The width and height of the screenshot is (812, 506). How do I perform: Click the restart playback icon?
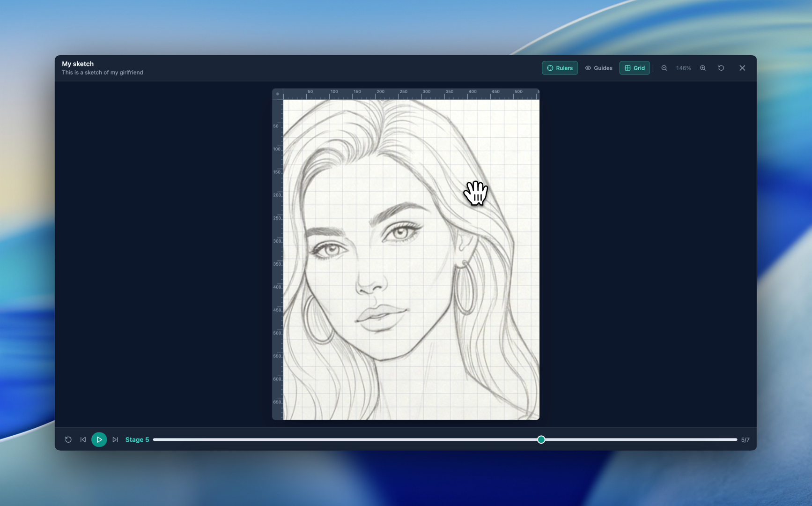click(x=68, y=439)
